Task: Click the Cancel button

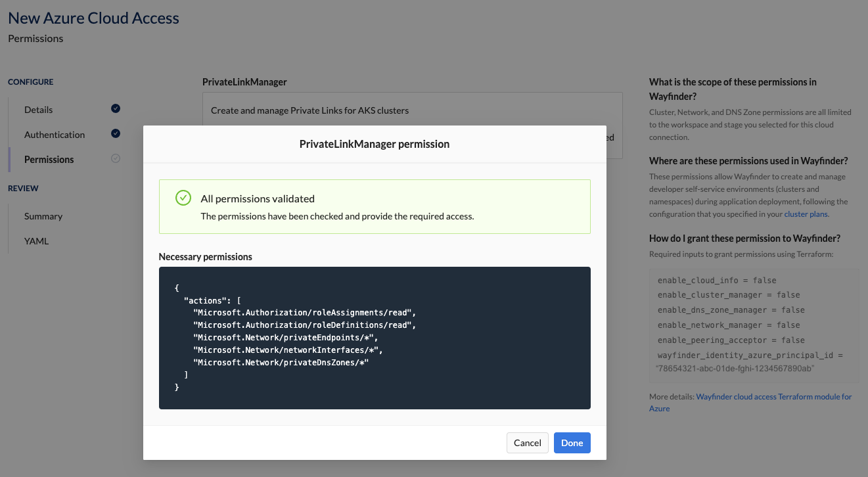Action: pos(527,443)
